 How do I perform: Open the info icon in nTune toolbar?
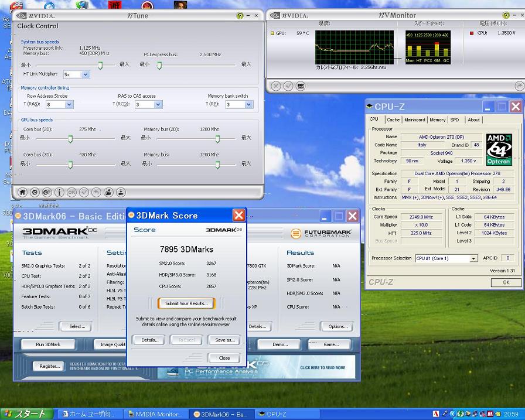tap(59, 192)
